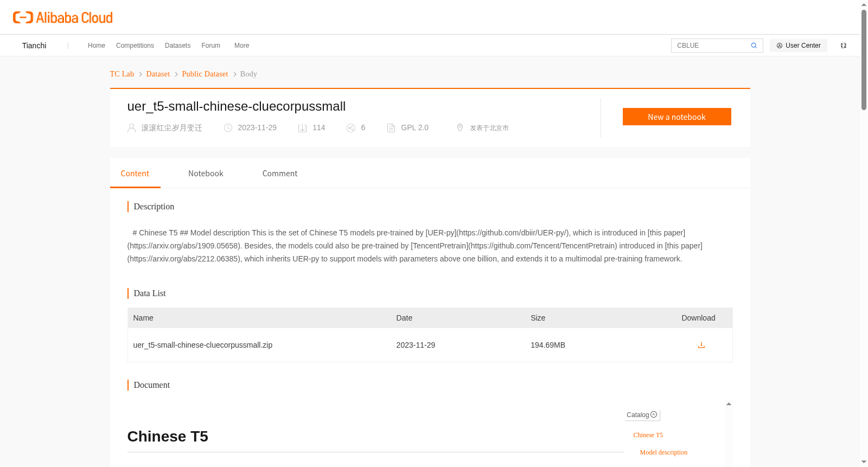Click the Tianchi site title
This screenshot has height=467, width=868.
[x=34, y=46]
